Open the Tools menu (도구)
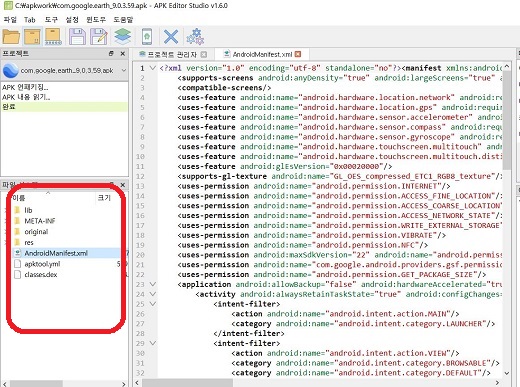Screen dimensions: 520x387 51,20
